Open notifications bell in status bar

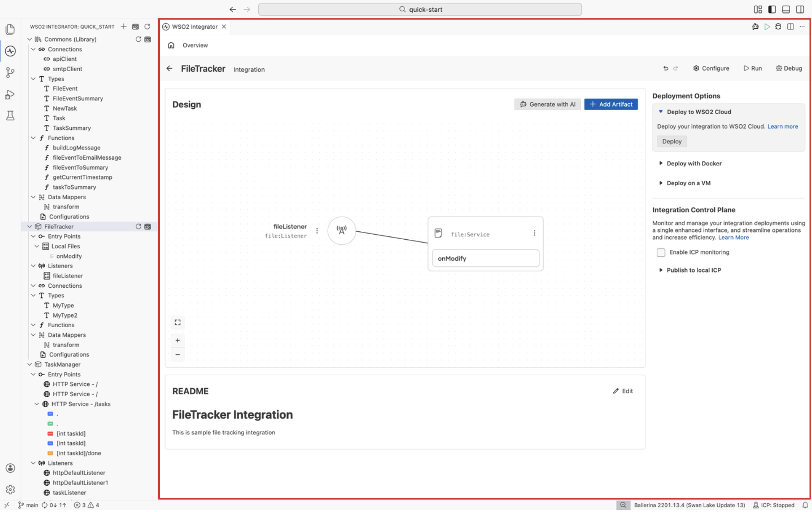click(805, 505)
